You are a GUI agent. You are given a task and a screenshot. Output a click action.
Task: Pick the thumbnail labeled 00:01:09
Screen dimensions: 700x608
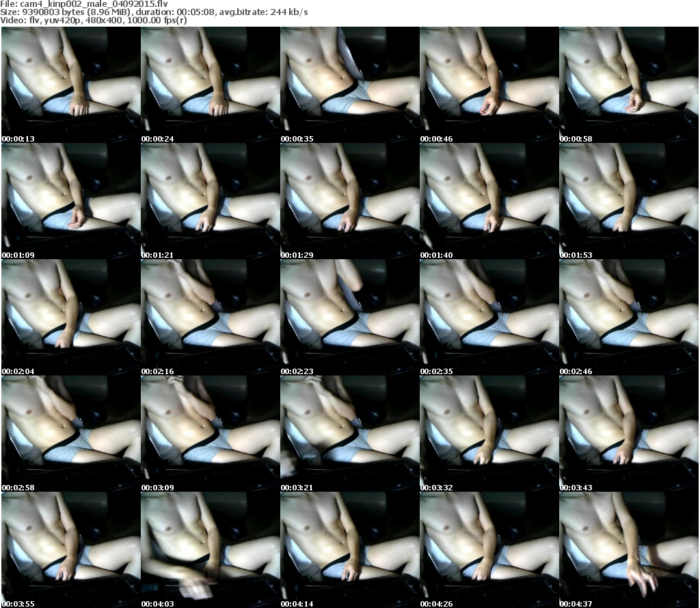[71, 201]
